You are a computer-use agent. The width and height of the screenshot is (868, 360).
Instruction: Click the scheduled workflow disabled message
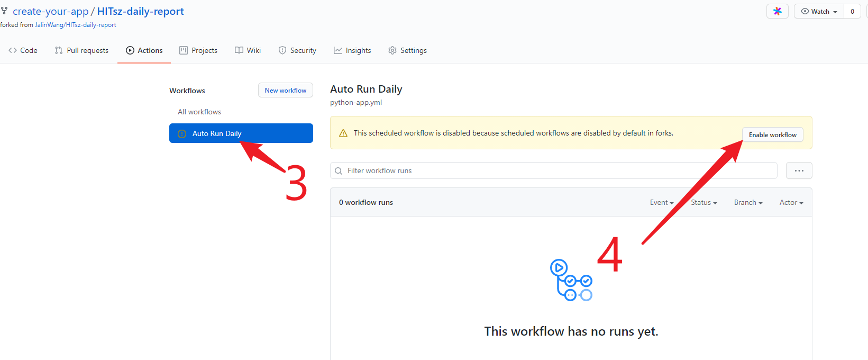514,133
